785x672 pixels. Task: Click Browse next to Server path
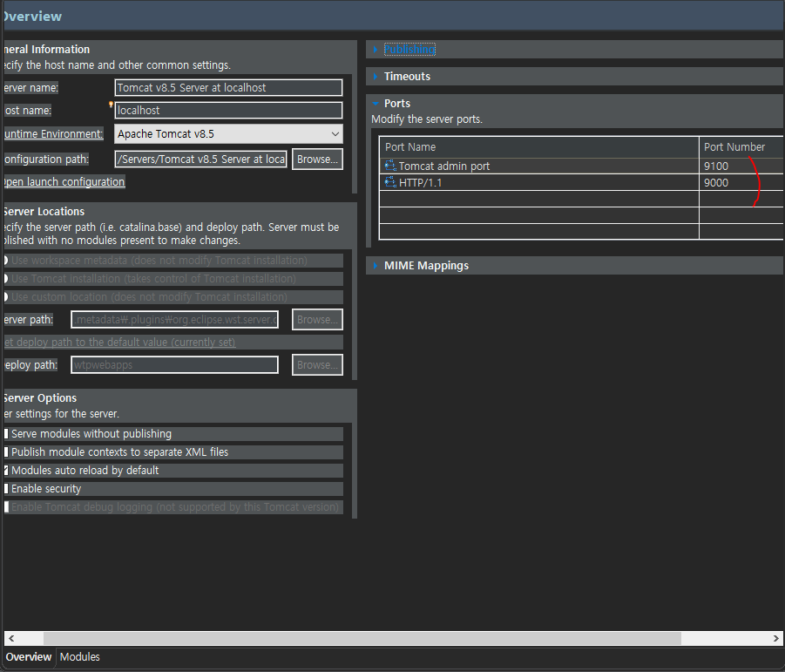pyautogui.click(x=317, y=320)
